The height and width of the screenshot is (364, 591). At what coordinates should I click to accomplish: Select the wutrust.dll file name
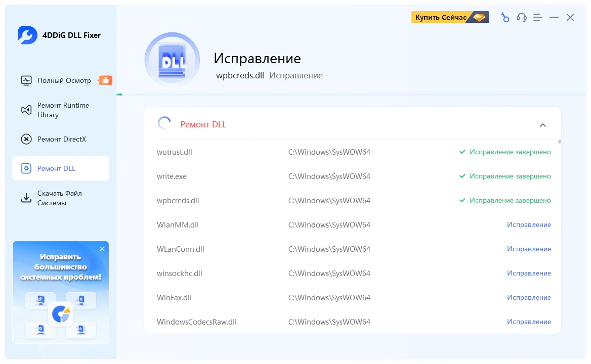(175, 152)
